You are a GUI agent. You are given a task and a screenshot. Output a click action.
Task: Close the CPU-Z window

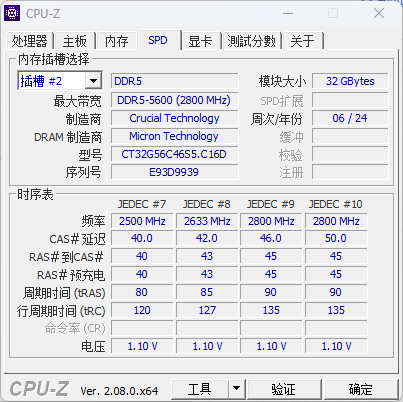(379, 13)
